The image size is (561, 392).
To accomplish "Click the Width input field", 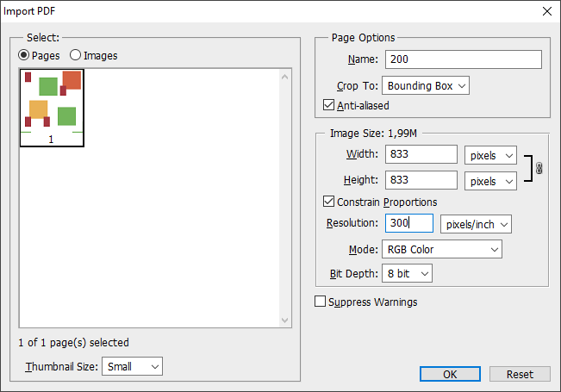I will [x=421, y=154].
